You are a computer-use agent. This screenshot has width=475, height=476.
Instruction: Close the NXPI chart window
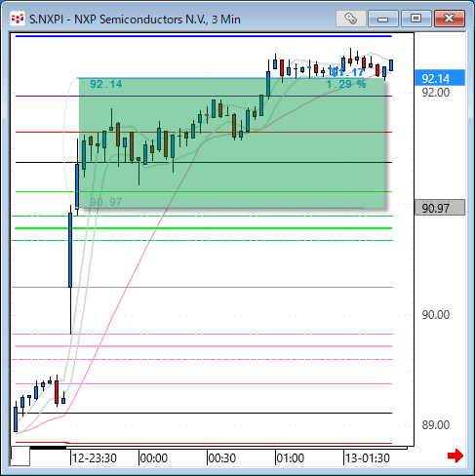tap(450, 19)
